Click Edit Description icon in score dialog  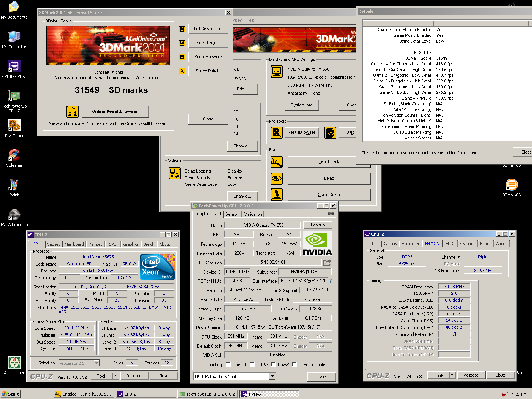[x=182, y=29]
